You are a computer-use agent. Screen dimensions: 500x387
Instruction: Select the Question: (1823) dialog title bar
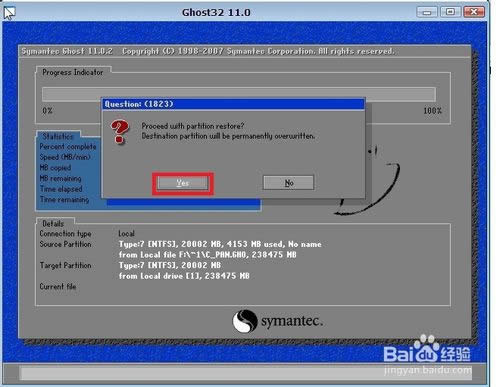(x=233, y=104)
